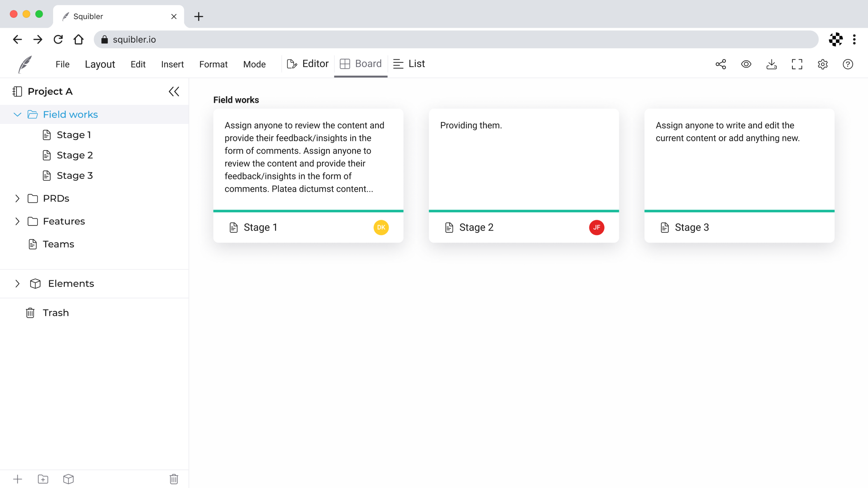868x488 pixels.
Task: Open the Stage 3 card content
Action: (727, 132)
